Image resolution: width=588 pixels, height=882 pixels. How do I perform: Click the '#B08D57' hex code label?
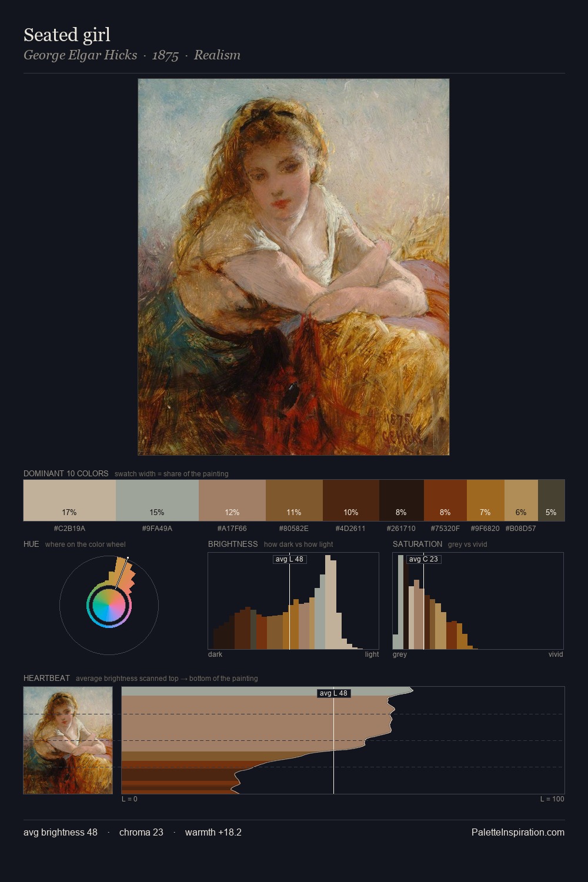[x=521, y=528]
